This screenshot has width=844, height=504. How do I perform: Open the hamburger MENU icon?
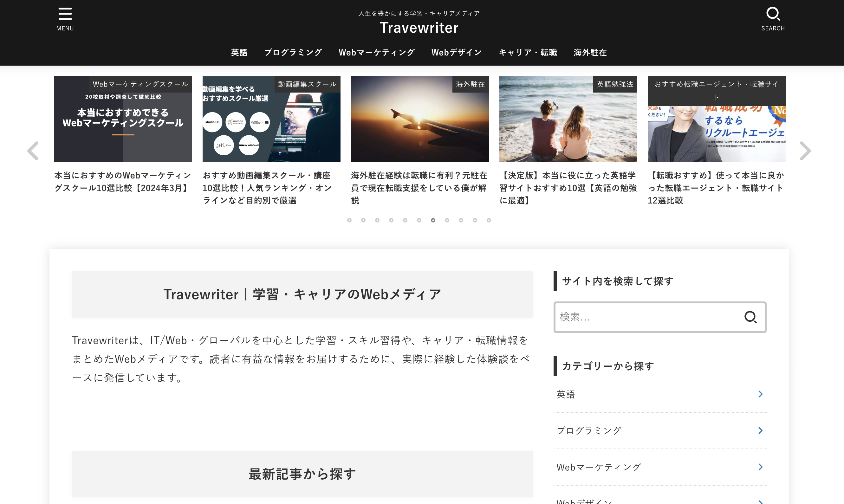65,19
